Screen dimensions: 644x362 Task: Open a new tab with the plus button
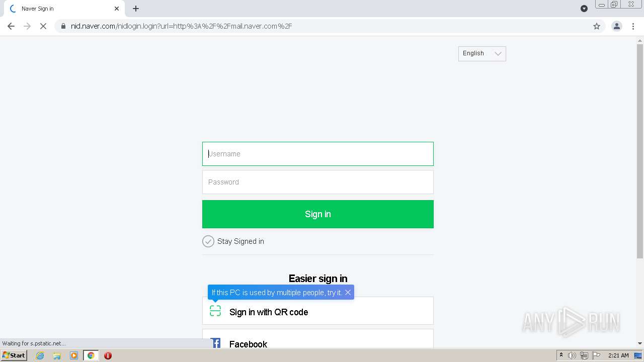[136, 9]
